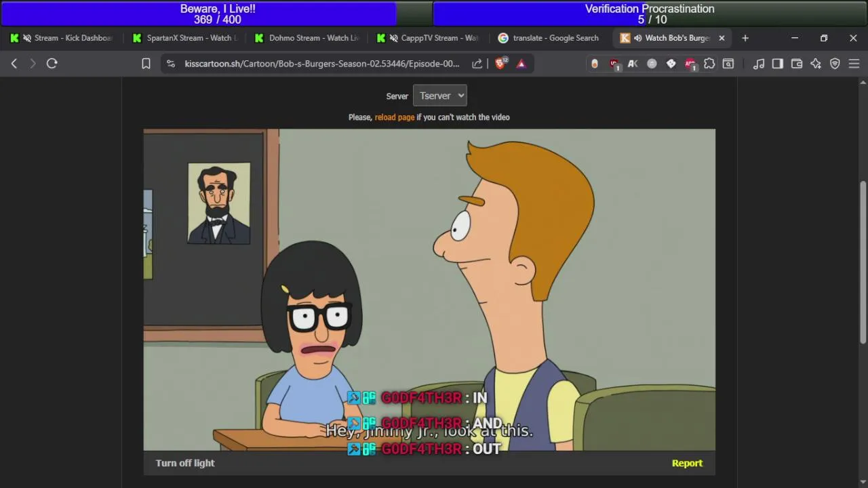
Task: Open the Brave Wallet icon
Action: (x=797, y=64)
